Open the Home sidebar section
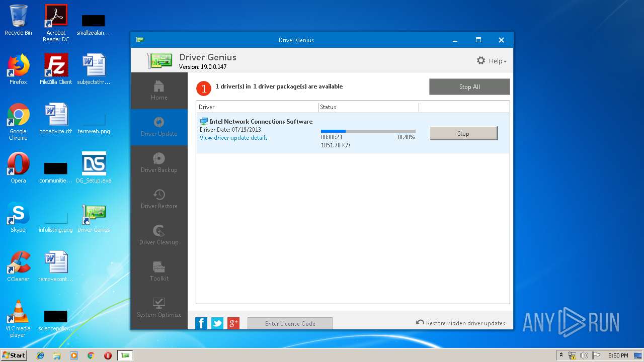 [159, 91]
